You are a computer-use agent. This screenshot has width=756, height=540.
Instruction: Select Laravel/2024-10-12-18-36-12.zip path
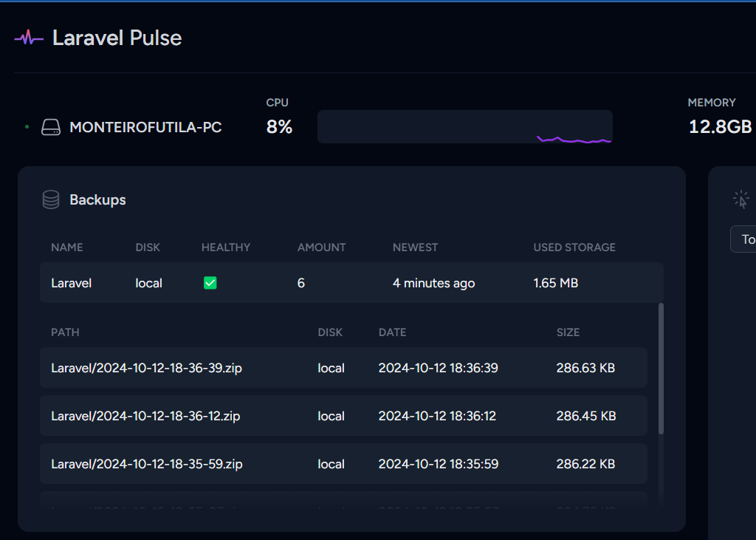coord(145,416)
